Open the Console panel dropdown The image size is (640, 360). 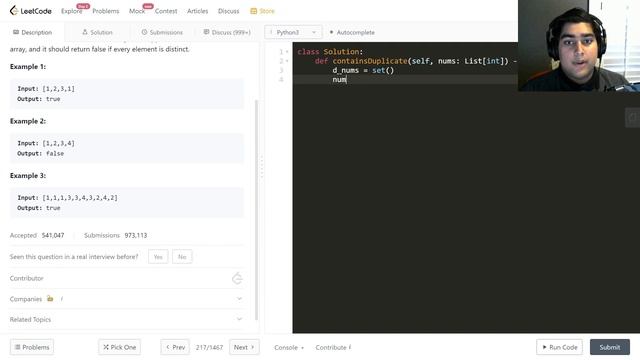(x=289, y=347)
